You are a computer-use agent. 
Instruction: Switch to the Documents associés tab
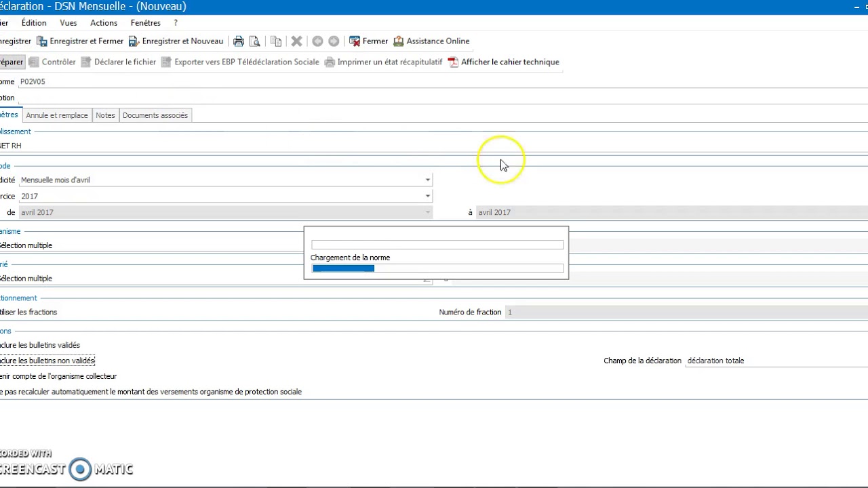pos(155,115)
